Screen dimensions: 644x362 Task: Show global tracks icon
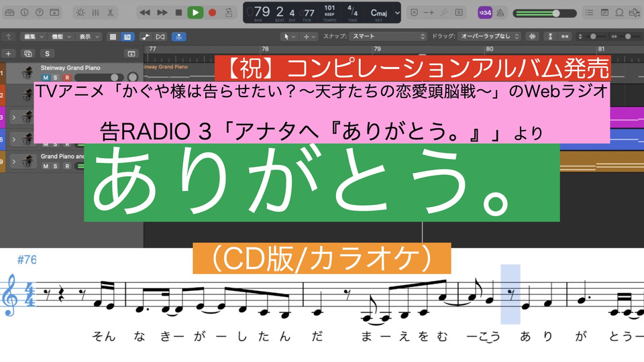click(x=131, y=54)
